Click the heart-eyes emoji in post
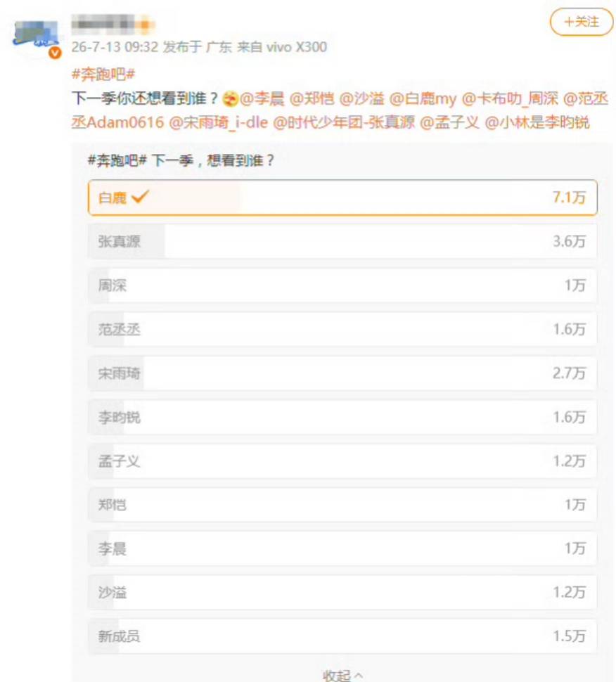Screen dimensions: 616x682 click(230, 99)
